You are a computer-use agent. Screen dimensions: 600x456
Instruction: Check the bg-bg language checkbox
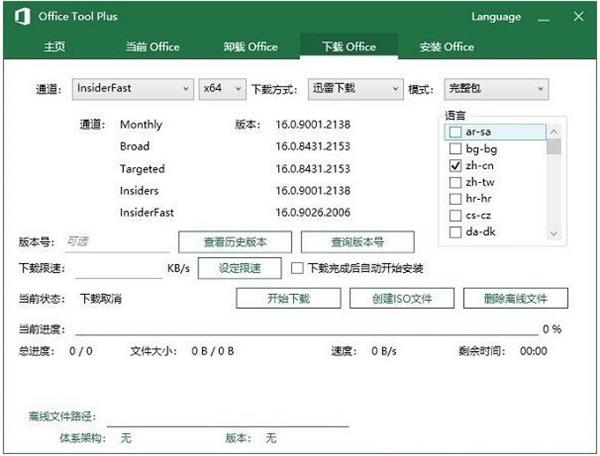[x=455, y=148]
